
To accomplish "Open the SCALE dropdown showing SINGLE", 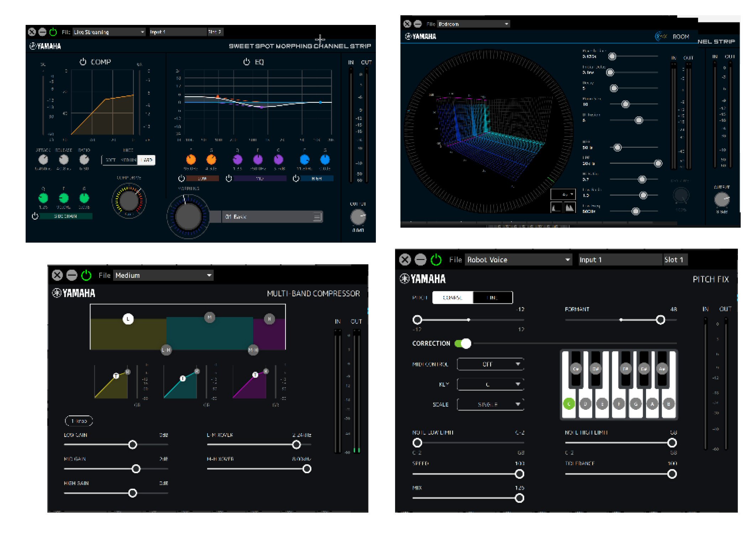I will click(x=490, y=404).
